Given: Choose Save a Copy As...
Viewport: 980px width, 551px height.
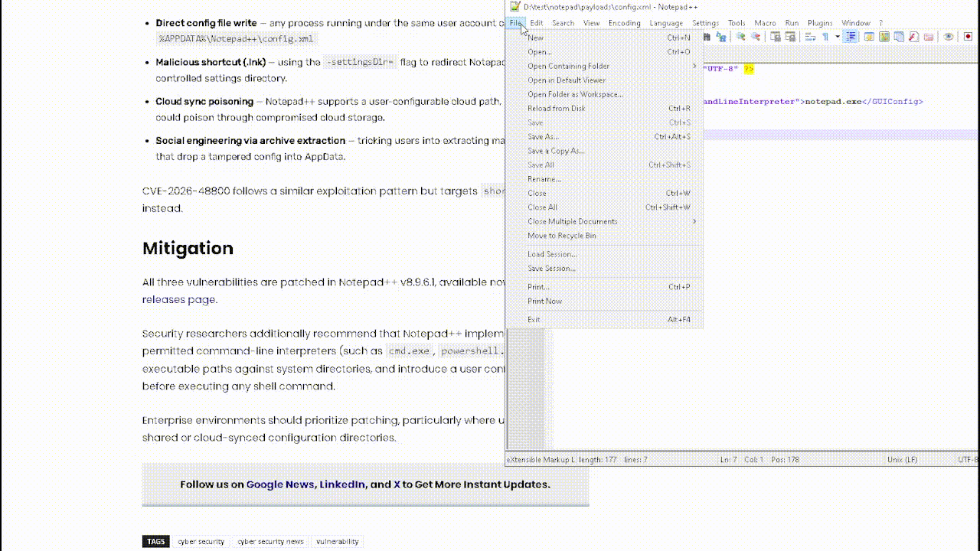Looking at the screenshot, I should (x=604, y=151).
